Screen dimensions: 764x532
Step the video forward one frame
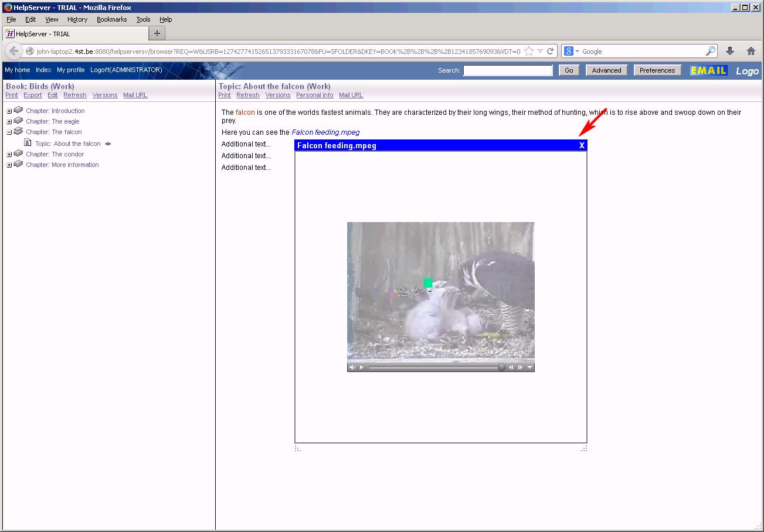click(520, 367)
